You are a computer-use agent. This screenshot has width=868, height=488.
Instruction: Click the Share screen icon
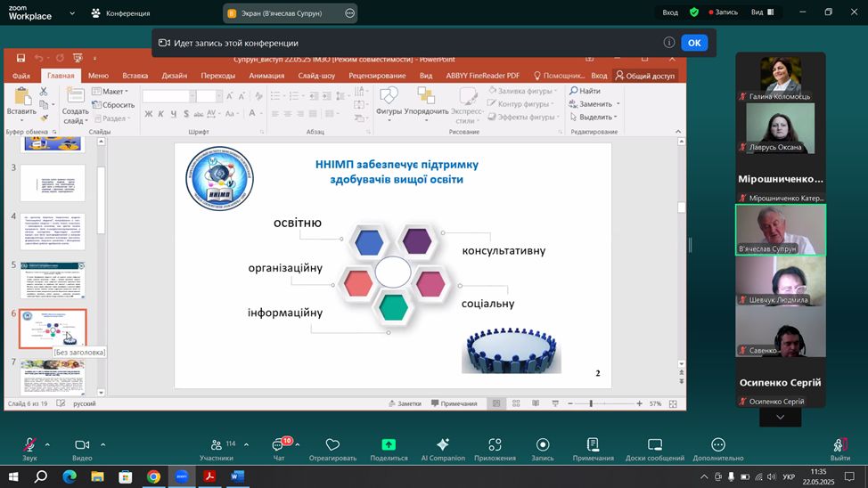pyautogui.click(x=389, y=445)
